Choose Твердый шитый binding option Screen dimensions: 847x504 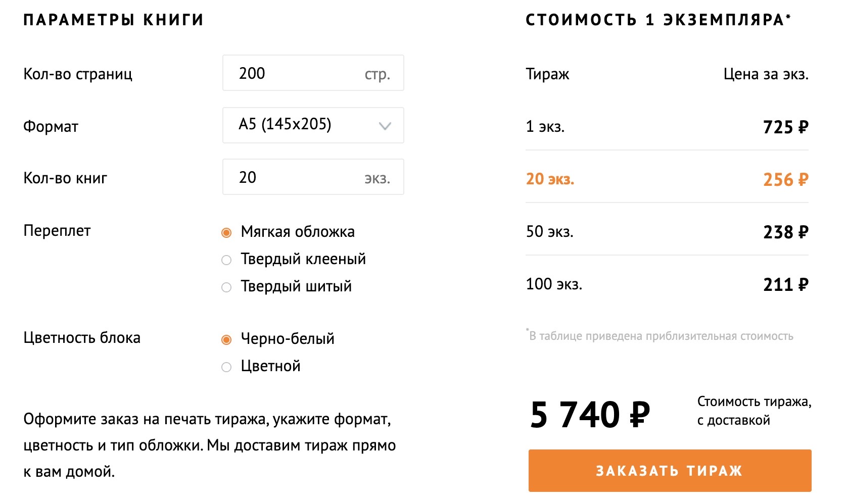tap(226, 287)
